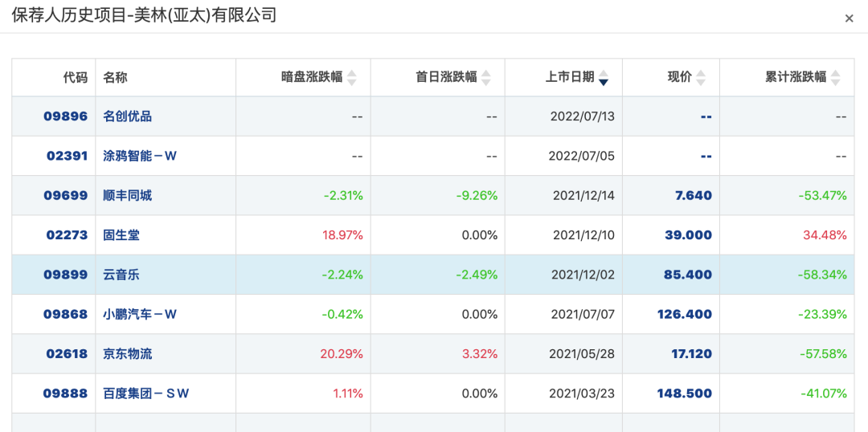Click current price 17.120

point(691,353)
